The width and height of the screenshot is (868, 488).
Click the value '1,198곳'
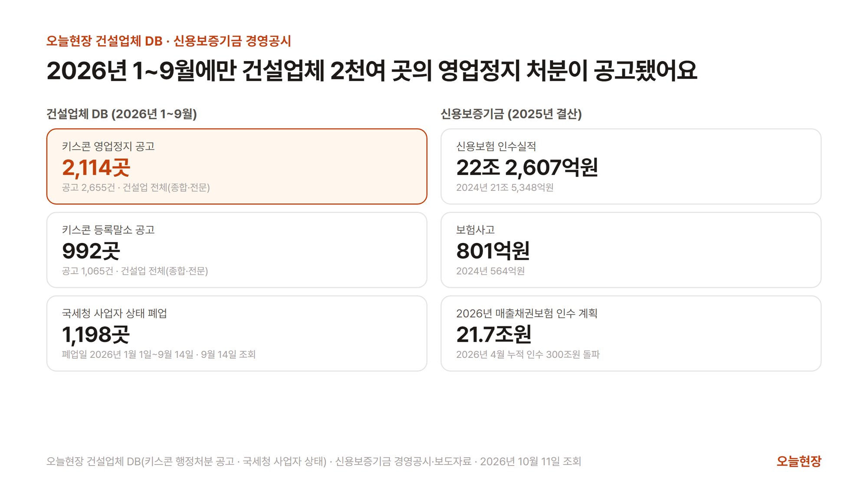coord(96,334)
